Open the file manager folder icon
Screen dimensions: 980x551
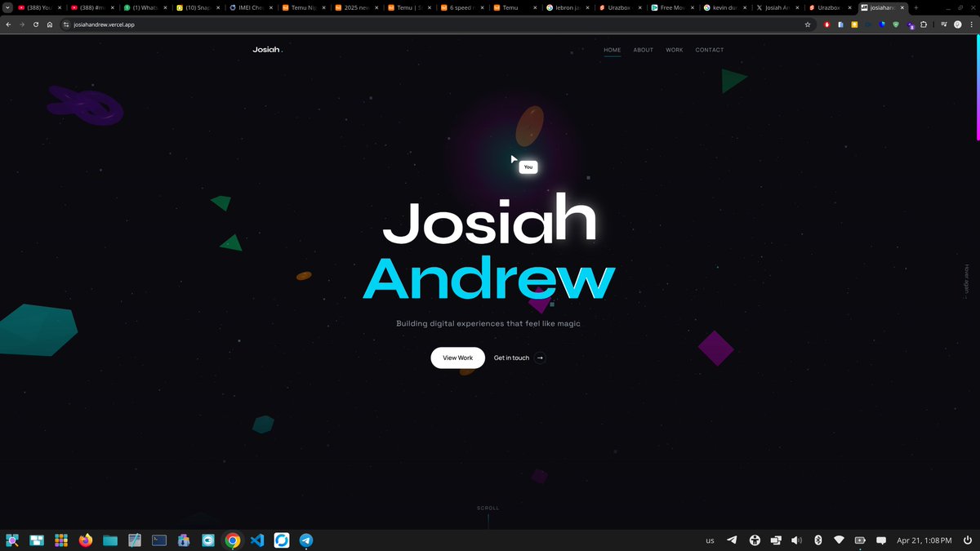(x=110, y=540)
